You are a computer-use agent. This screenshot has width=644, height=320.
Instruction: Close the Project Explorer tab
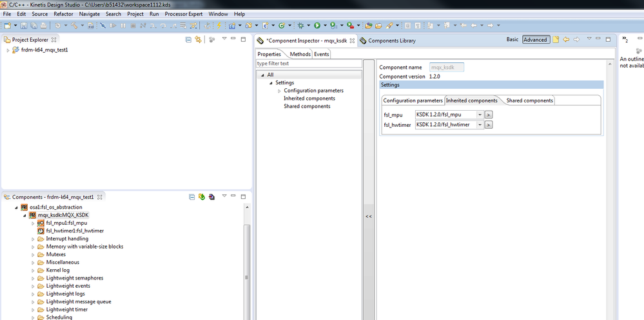coord(54,40)
